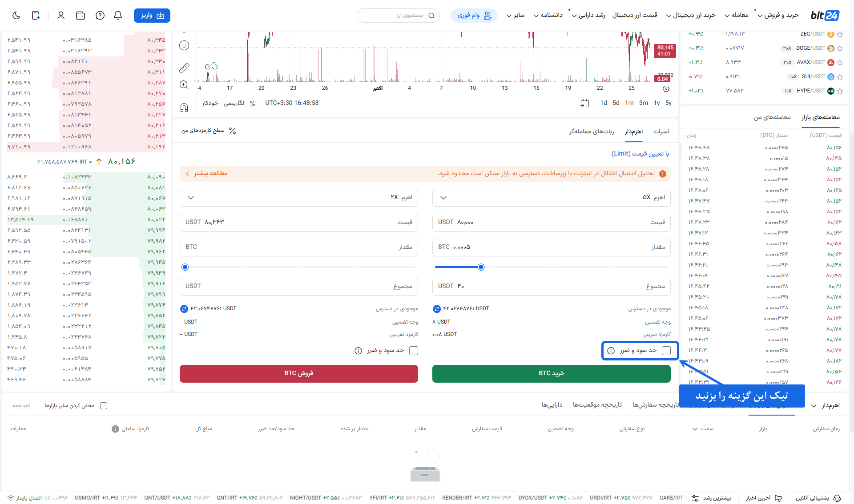Toggle خودکار auto scale
Image resolution: width=854 pixels, height=504 pixels.
pos(210,103)
